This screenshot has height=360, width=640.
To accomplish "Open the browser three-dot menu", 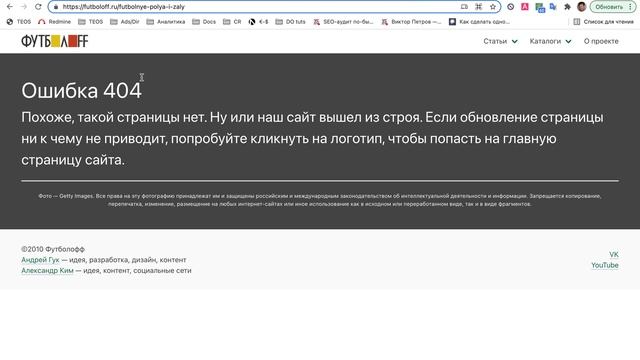I will tap(630, 7).
